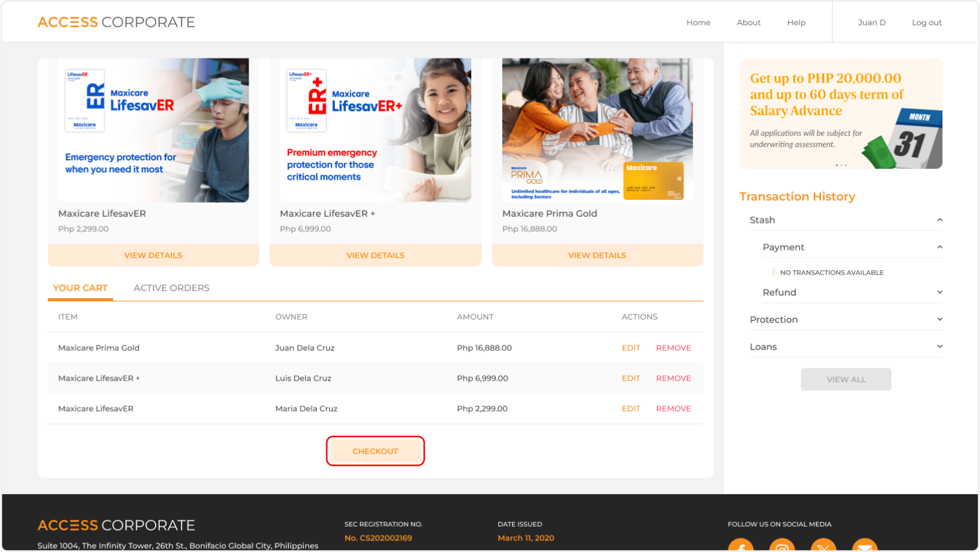
Task: Switch to the Active Orders tab
Action: [x=171, y=288]
